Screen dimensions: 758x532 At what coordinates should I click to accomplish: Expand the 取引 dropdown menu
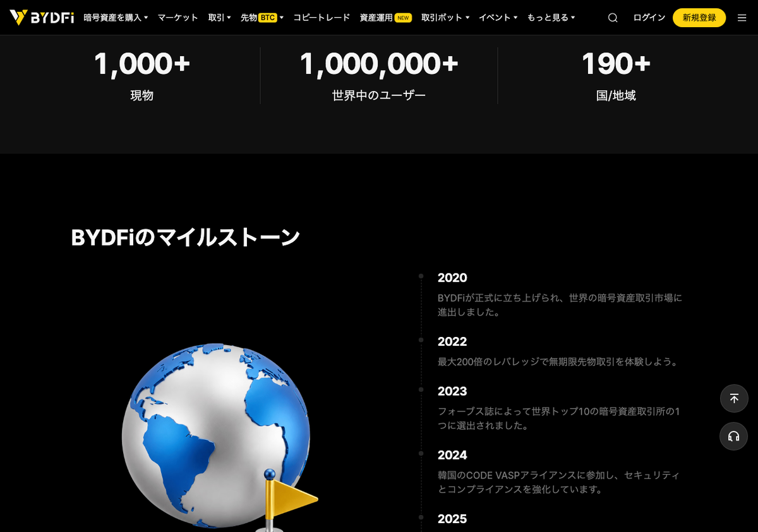pyautogui.click(x=220, y=18)
